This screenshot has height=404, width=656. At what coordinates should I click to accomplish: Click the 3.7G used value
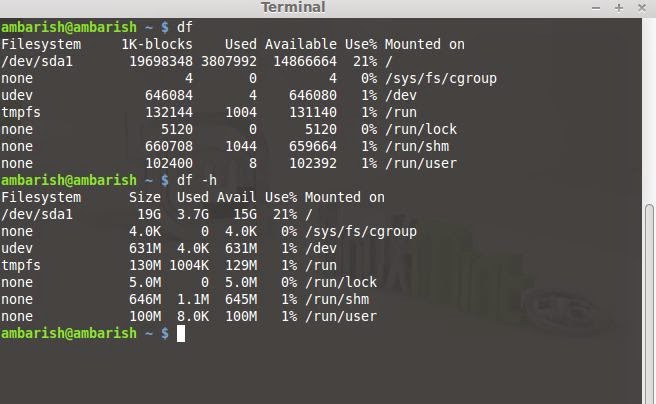[x=193, y=215]
